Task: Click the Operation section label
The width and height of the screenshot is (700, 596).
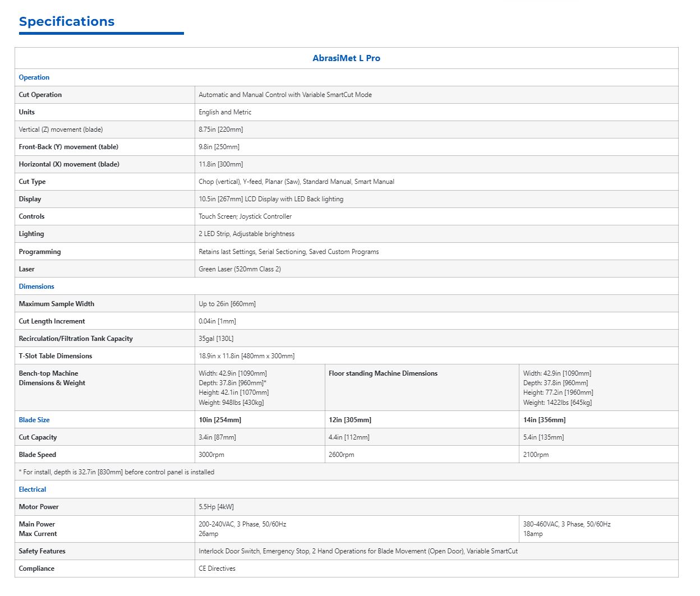Action: pos(34,77)
